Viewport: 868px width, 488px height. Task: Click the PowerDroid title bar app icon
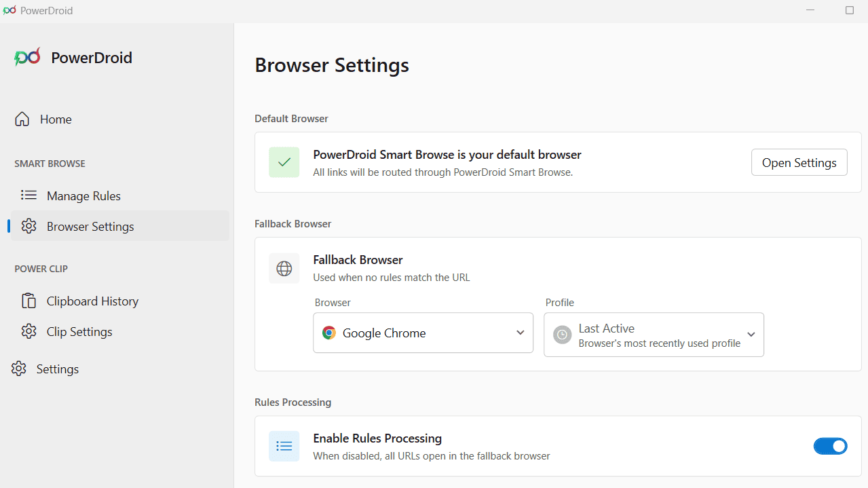[x=9, y=10]
